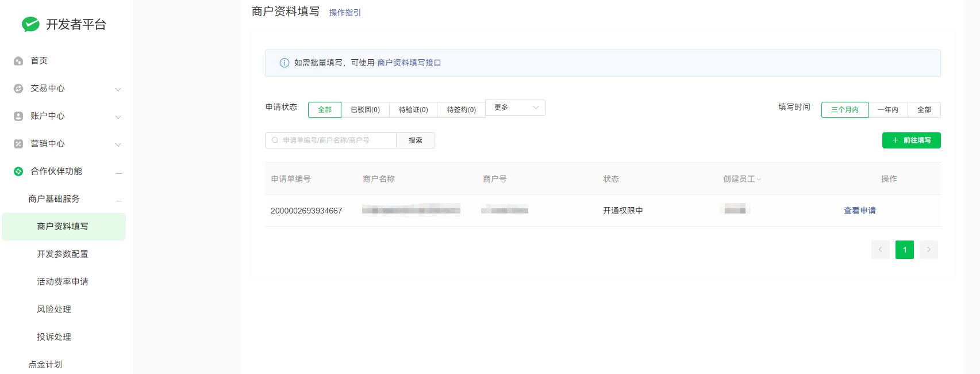Go to next page with right arrow
The width and height of the screenshot is (980, 374).
[x=928, y=250]
